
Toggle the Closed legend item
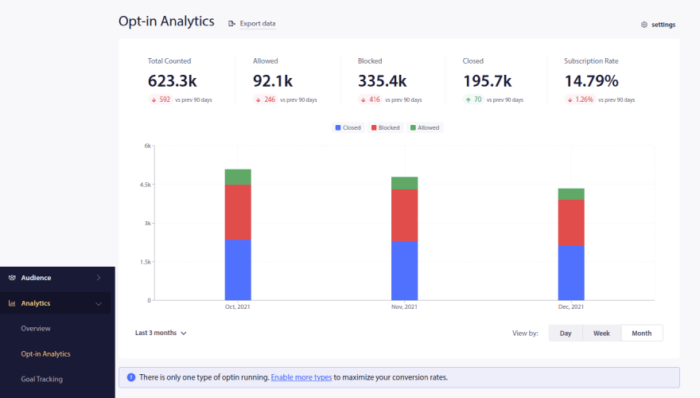point(348,128)
